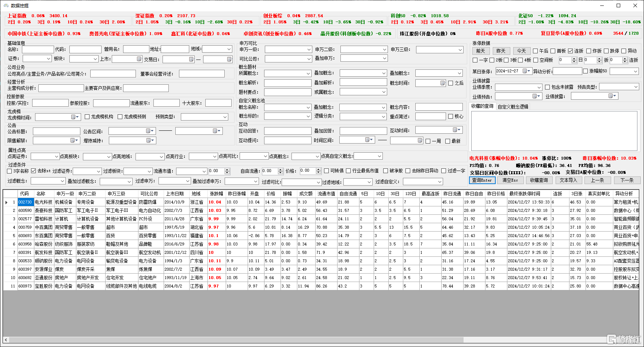Clear all fields with 清空Esc button

[510, 180]
